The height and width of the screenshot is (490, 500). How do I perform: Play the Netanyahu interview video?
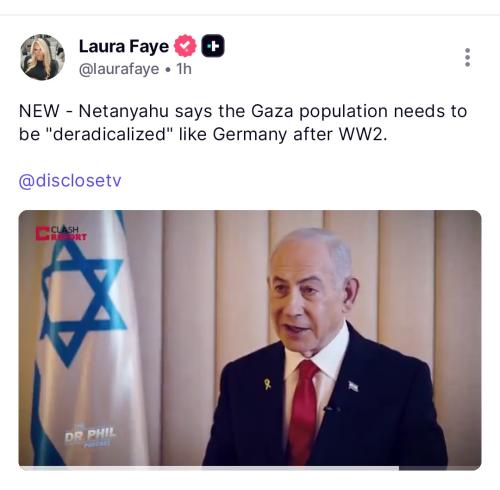pos(250,338)
